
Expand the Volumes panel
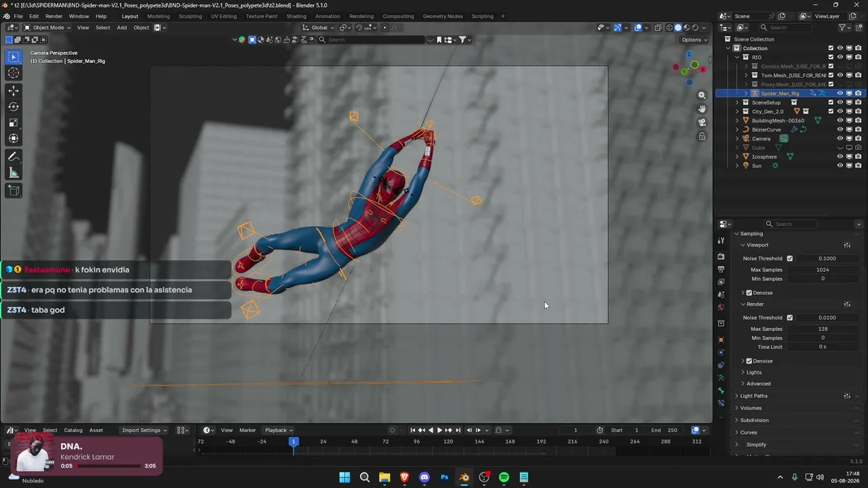pyautogui.click(x=736, y=408)
